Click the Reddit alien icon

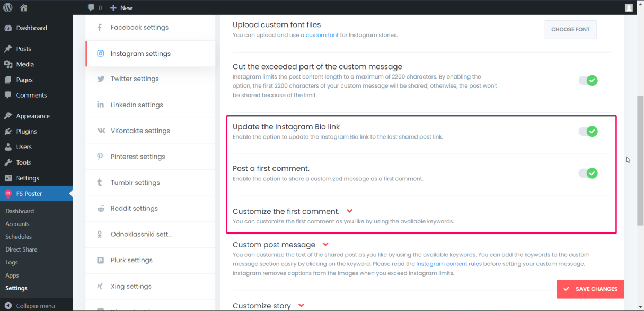[x=101, y=209]
